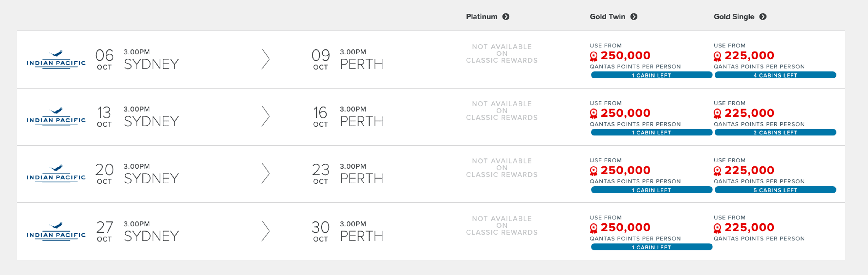Click Indian Pacific logo for 06 Oct journey

click(56, 60)
